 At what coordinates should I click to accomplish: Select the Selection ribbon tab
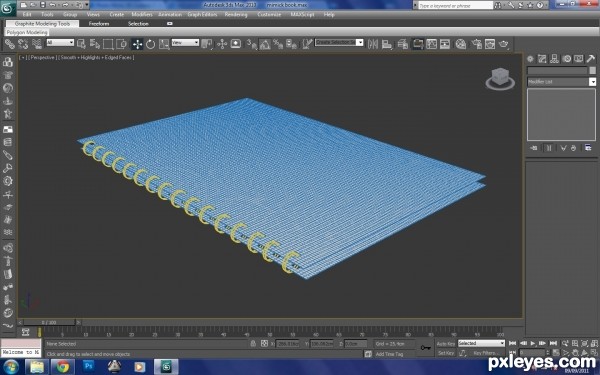(138, 24)
